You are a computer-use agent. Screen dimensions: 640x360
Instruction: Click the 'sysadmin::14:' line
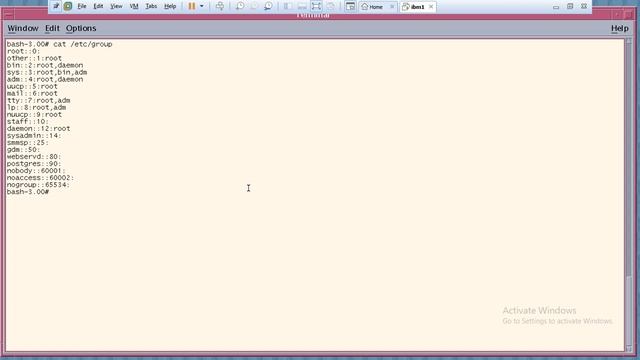click(34, 136)
